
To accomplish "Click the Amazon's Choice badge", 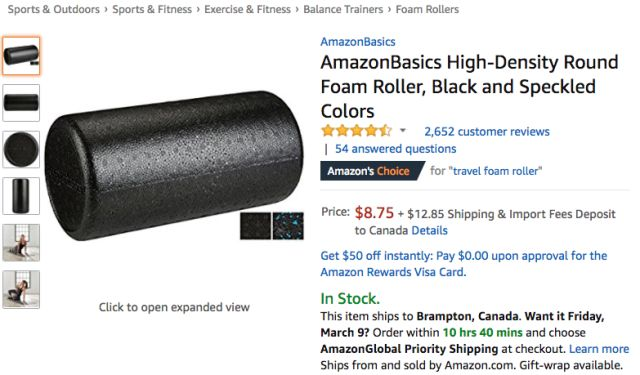I will (x=371, y=171).
